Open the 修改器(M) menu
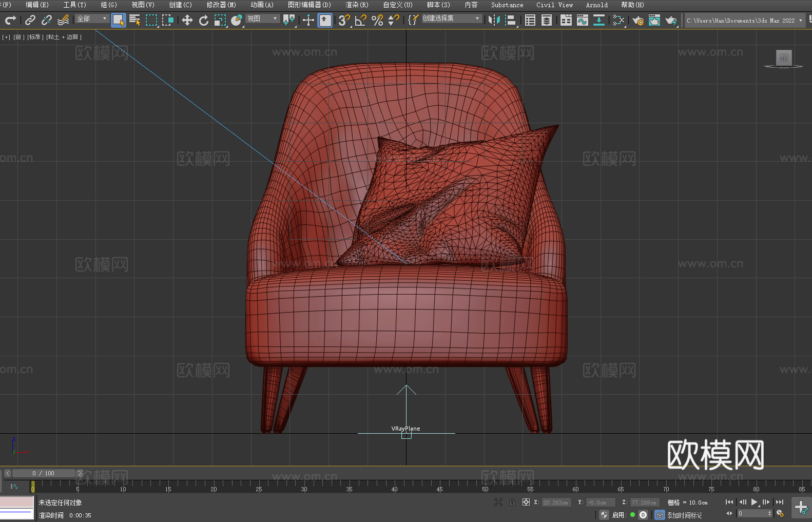The width and height of the screenshot is (812, 522). click(x=221, y=5)
